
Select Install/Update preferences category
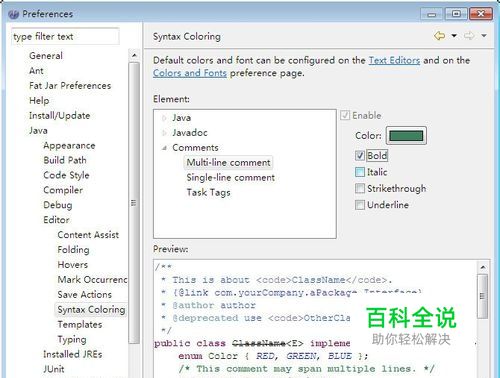[x=59, y=116]
